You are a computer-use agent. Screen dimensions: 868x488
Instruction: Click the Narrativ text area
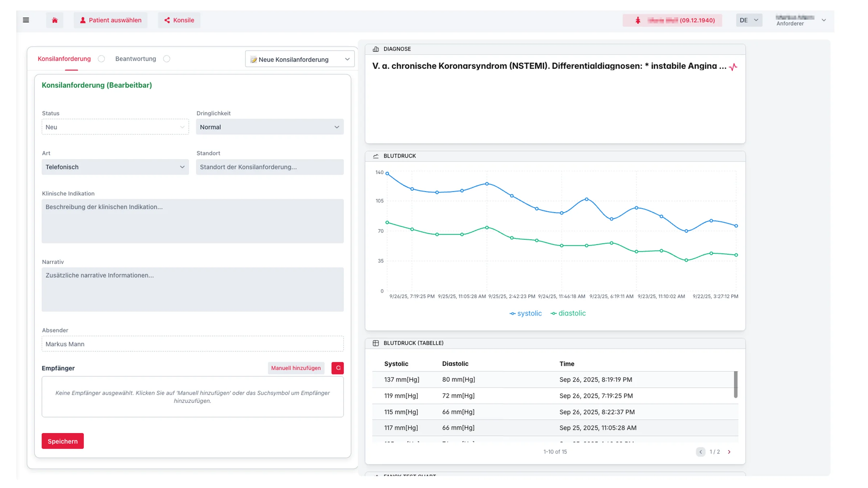tap(193, 289)
